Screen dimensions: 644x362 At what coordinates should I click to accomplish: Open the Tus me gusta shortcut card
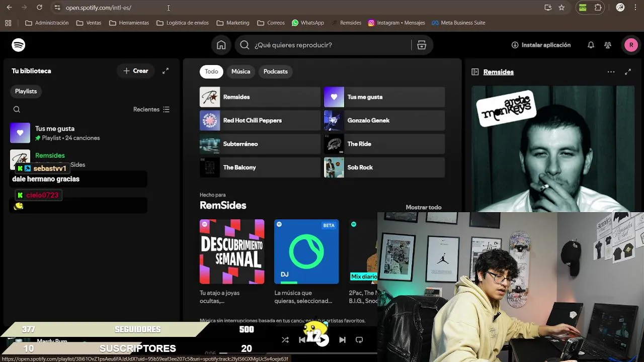tap(384, 97)
